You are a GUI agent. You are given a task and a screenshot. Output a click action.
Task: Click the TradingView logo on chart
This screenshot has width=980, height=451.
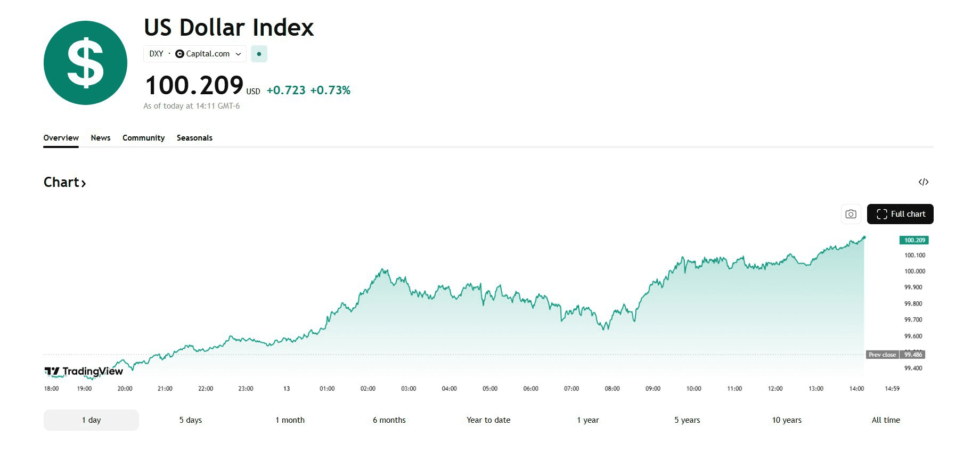click(84, 371)
